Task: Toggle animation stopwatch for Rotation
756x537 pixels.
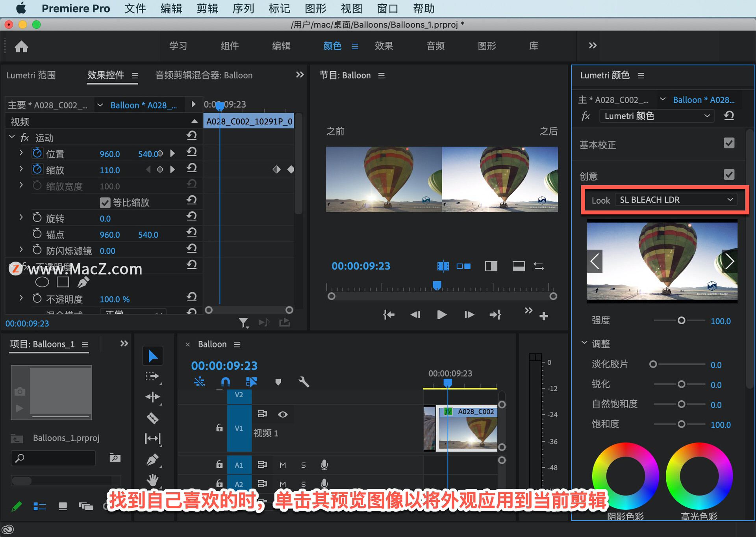Action: [x=37, y=217]
